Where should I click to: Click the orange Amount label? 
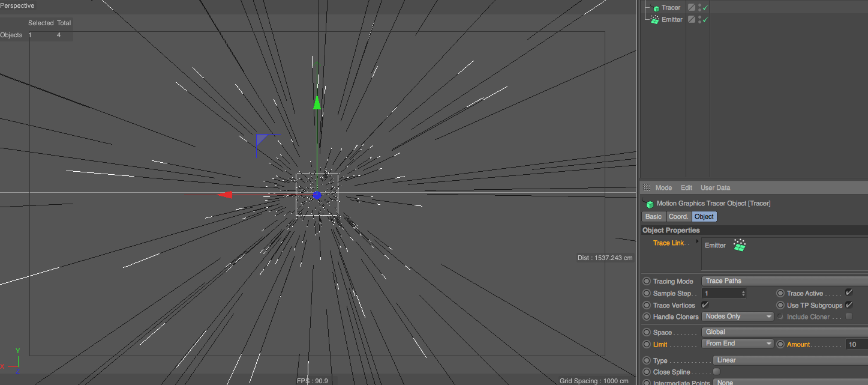click(x=798, y=344)
